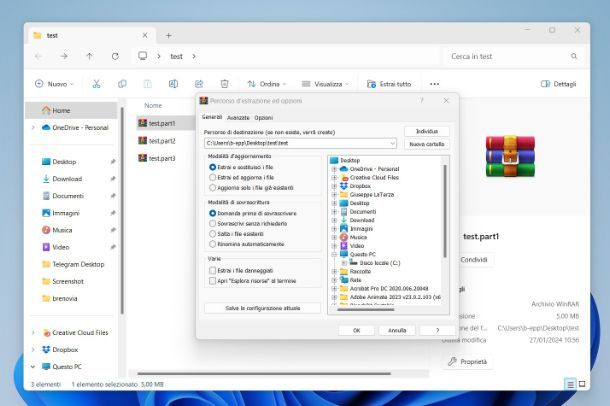This screenshot has height=406, width=610.
Task: Close the test tab
Action: coord(145,35)
